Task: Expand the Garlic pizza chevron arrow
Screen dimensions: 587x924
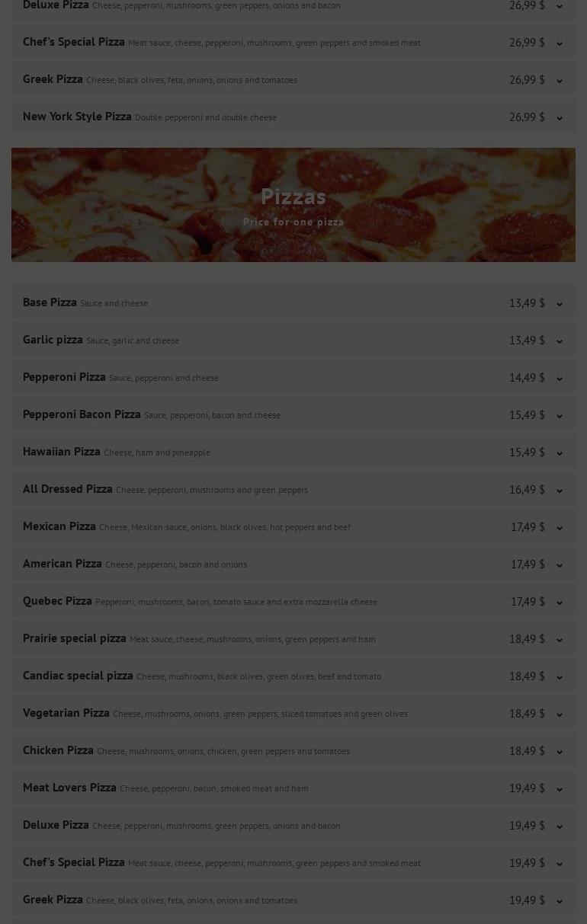Action: pyautogui.click(x=559, y=341)
